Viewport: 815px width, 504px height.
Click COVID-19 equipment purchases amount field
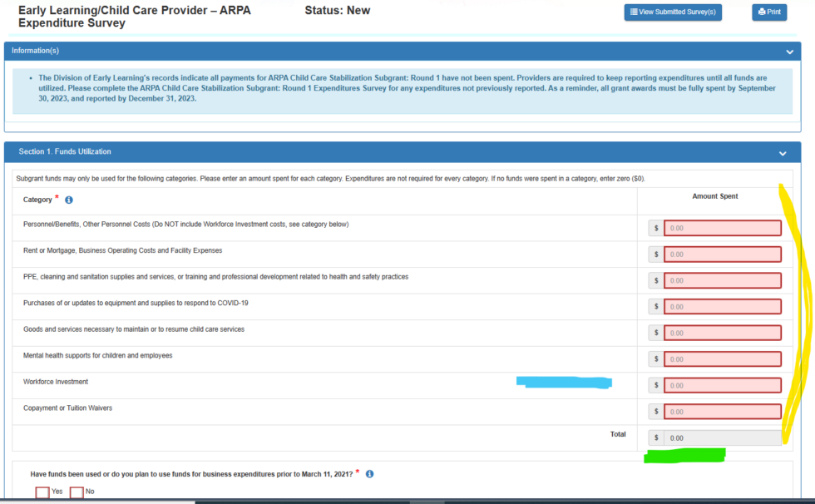click(722, 307)
